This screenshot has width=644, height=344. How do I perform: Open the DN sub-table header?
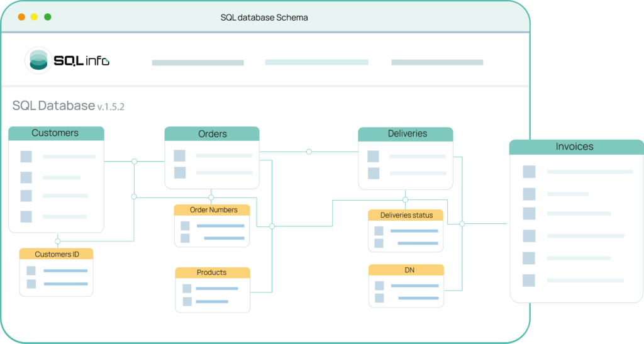coord(406,270)
